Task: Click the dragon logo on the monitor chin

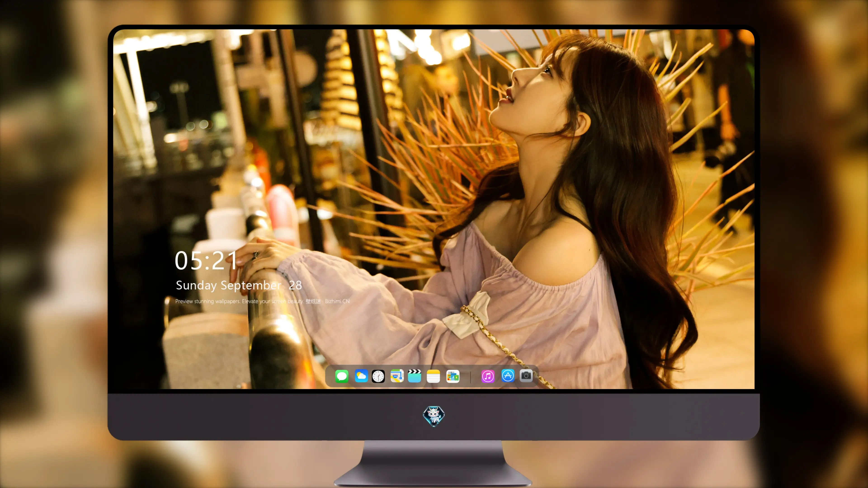Action: click(x=434, y=416)
